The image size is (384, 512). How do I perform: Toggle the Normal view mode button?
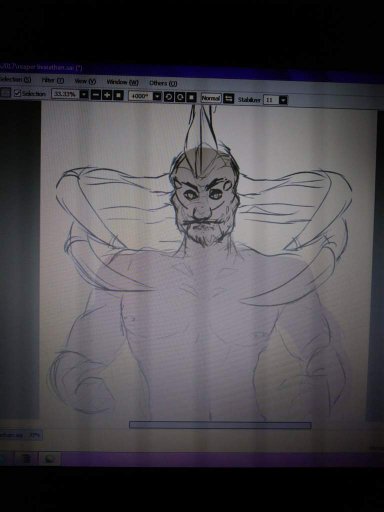(x=211, y=98)
